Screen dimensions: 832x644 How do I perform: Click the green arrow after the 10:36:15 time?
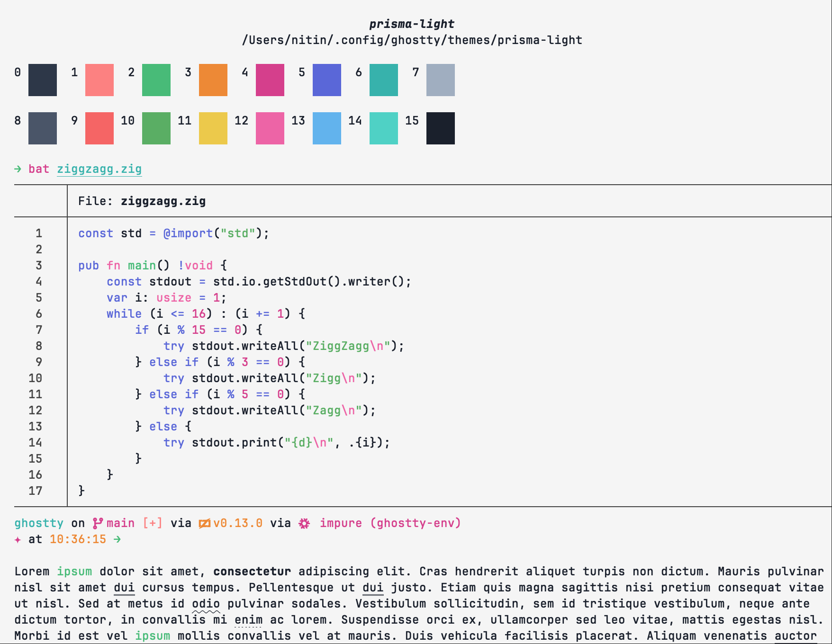coord(117,539)
